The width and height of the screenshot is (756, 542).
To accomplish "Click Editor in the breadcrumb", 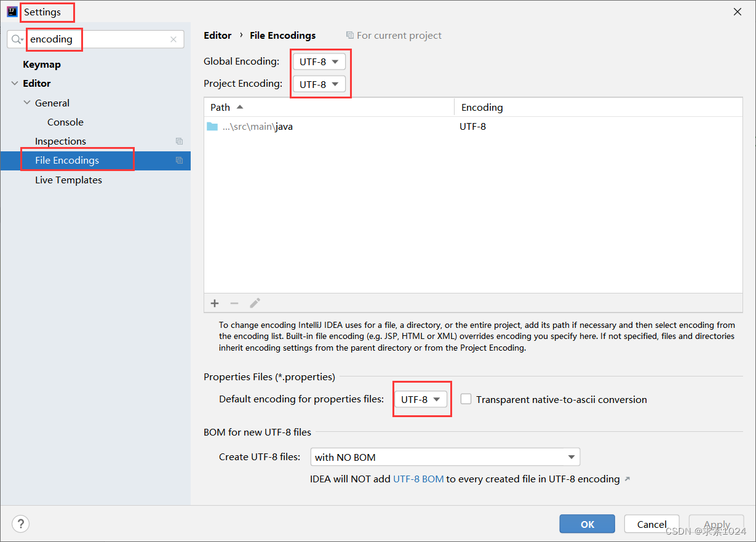I will 218,36.
